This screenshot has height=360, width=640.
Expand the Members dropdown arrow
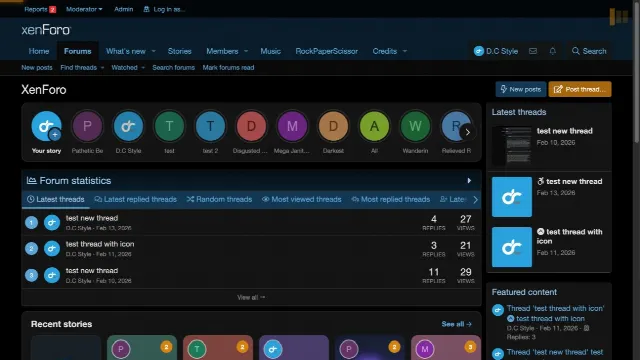click(246, 51)
